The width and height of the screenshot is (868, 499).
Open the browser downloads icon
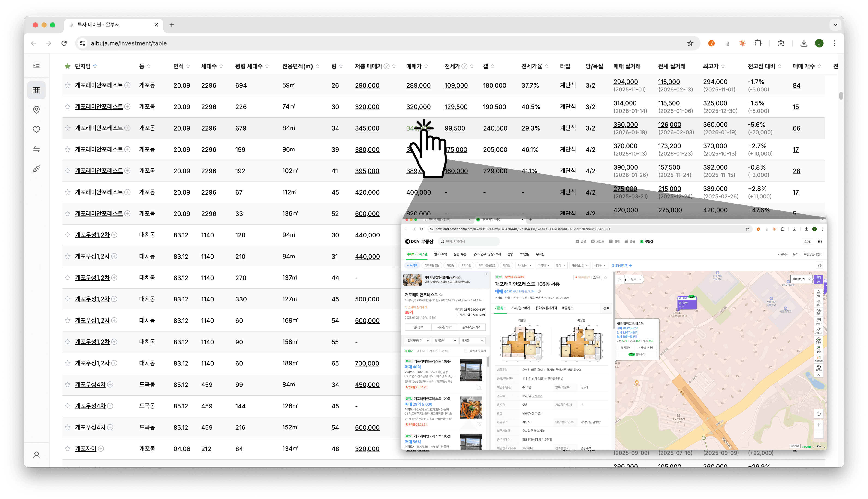(x=804, y=43)
